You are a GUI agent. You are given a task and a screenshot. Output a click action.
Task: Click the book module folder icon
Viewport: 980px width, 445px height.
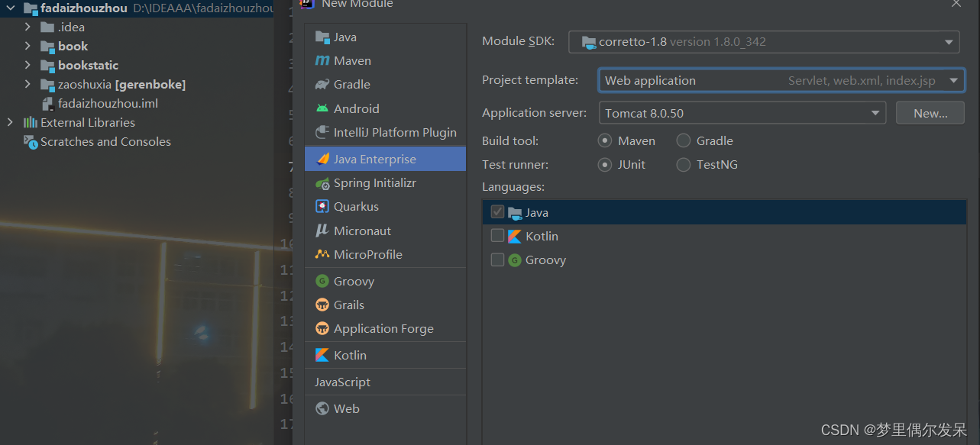point(48,46)
